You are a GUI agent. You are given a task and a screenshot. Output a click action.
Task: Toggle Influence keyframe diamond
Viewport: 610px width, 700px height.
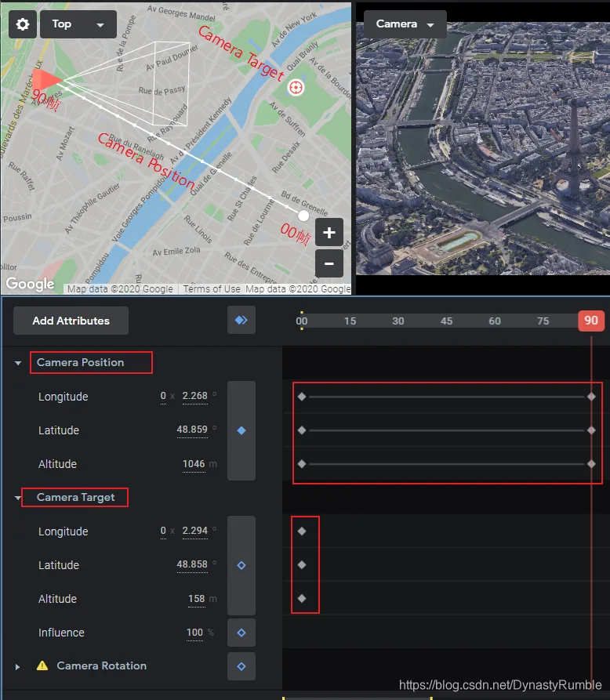(241, 633)
